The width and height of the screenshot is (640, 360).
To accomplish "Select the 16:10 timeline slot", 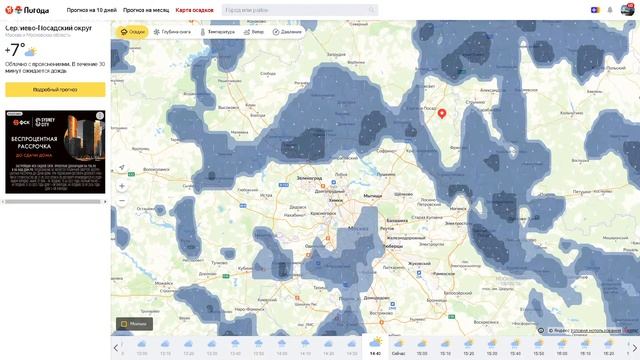I will tap(585, 347).
